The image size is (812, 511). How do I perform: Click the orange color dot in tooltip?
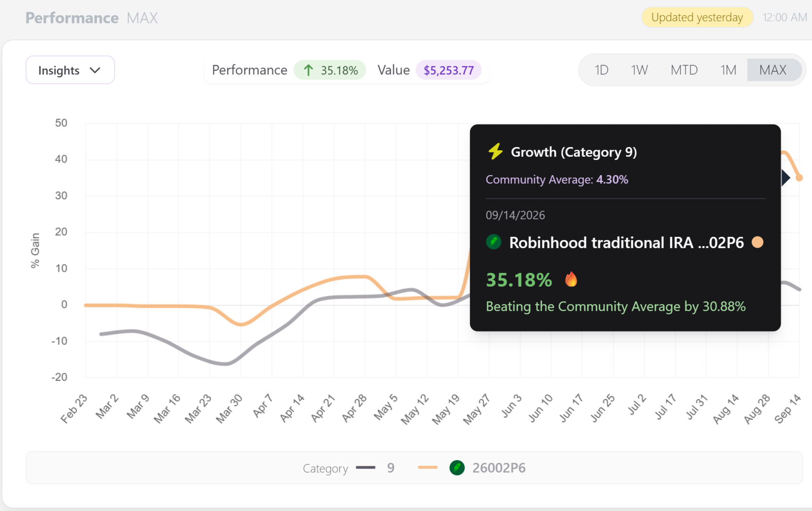coord(757,242)
